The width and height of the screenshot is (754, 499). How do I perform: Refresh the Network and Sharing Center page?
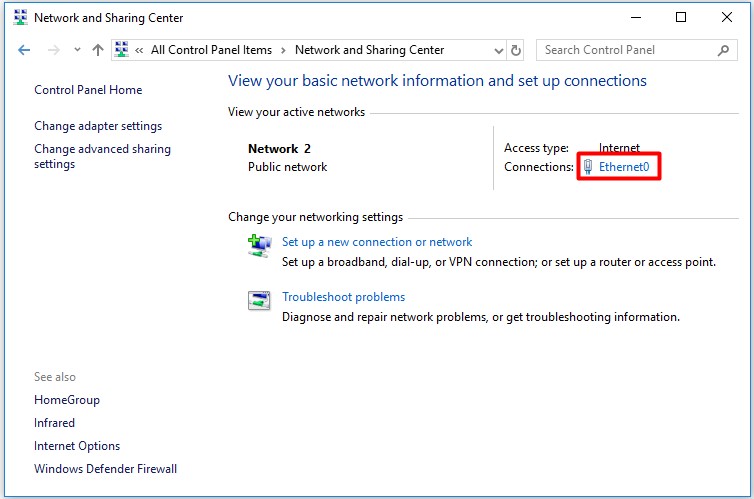(515, 50)
